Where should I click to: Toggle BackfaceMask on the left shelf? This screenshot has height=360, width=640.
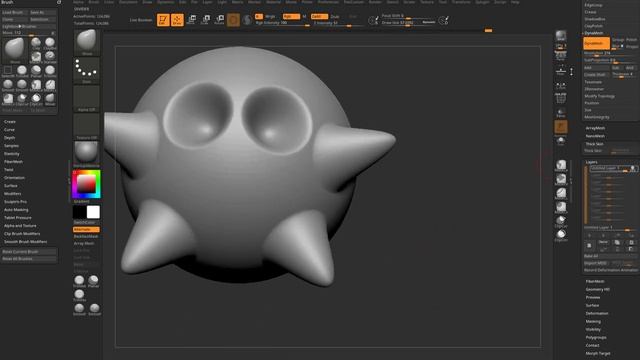point(86,236)
